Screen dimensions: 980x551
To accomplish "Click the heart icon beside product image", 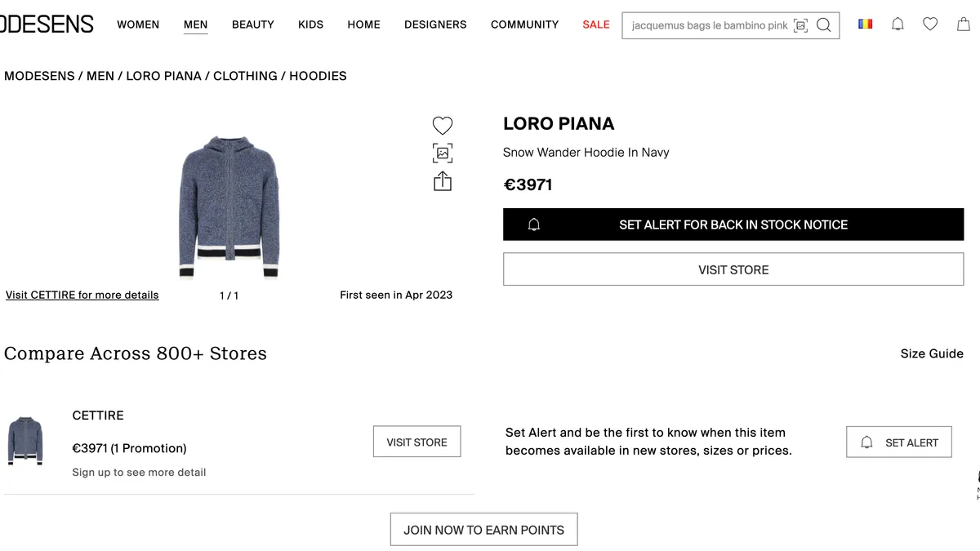I will click(x=442, y=126).
